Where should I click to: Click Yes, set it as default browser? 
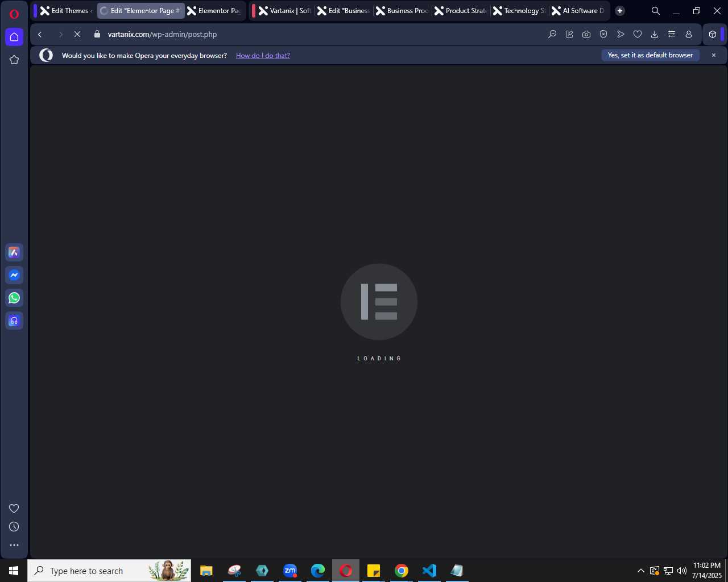pos(650,55)
